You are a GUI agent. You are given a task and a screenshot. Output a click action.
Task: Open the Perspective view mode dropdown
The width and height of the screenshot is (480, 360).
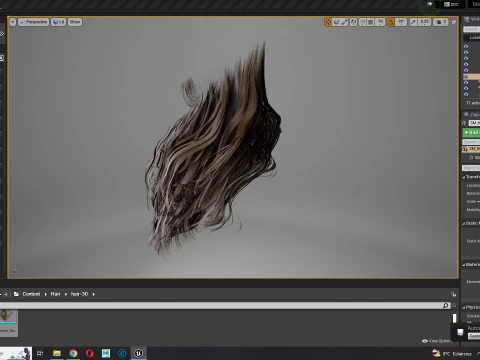pyautogui.click(x=33, y=22)
